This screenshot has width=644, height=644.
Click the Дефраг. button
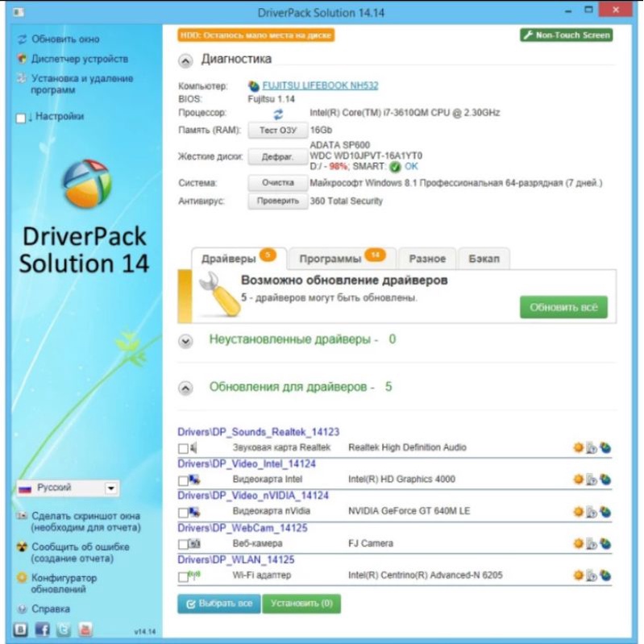pyautogui.click(x=277, y=157)
